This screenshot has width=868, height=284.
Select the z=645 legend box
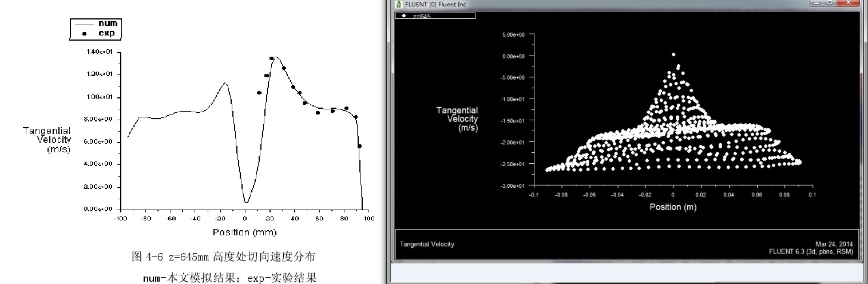click(435, 15)
